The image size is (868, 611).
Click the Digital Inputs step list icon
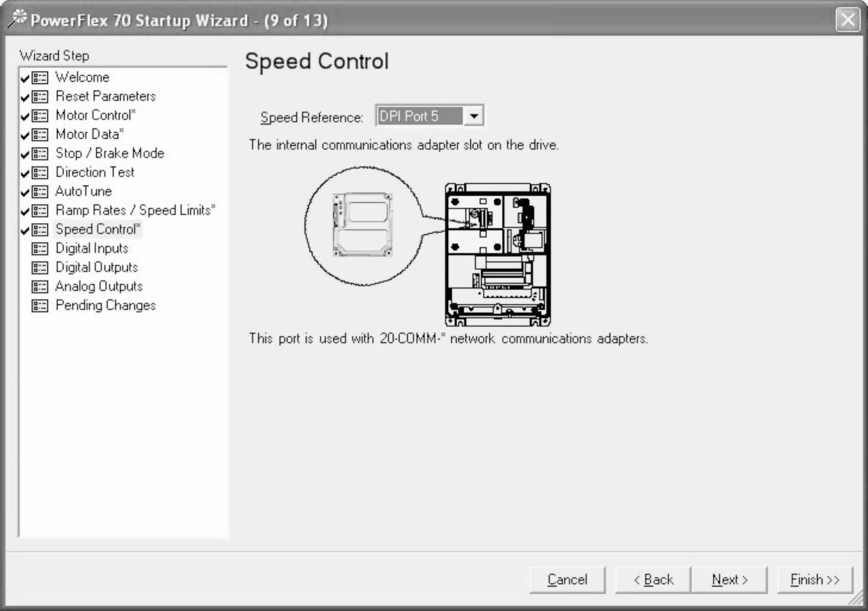coord(40,249)
